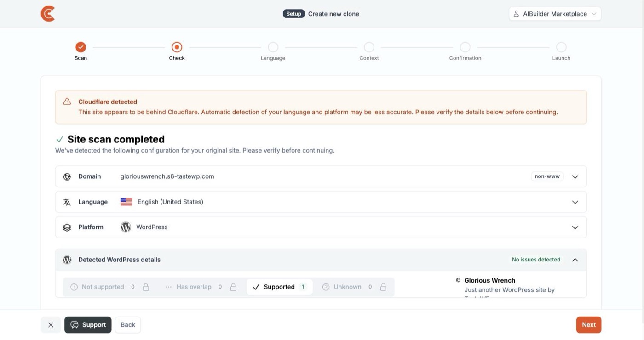This screenshot has height=340, width=644.
Task: Click the green checkmark by Site scan completed
Action: 59,139
